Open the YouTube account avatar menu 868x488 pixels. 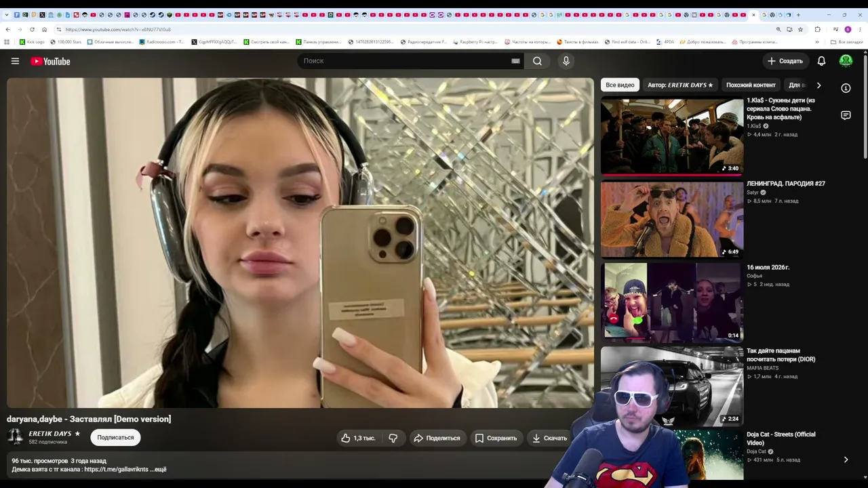(x=846, y=61)
